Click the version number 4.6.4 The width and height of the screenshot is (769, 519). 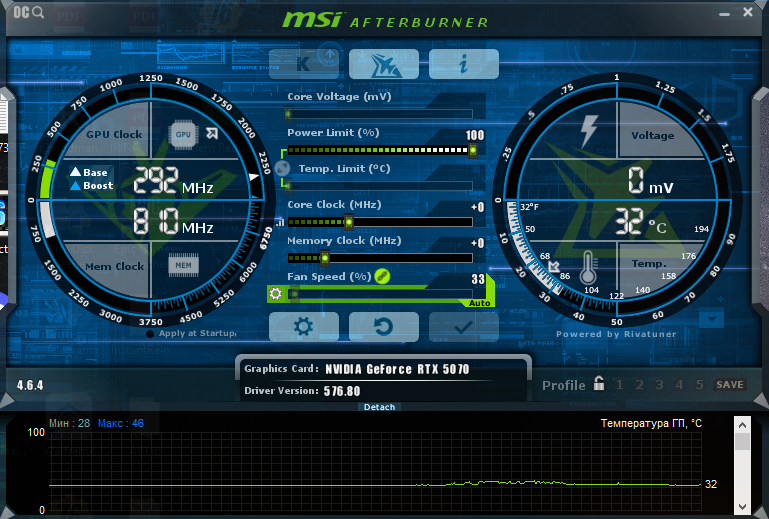tap(30, 385)
